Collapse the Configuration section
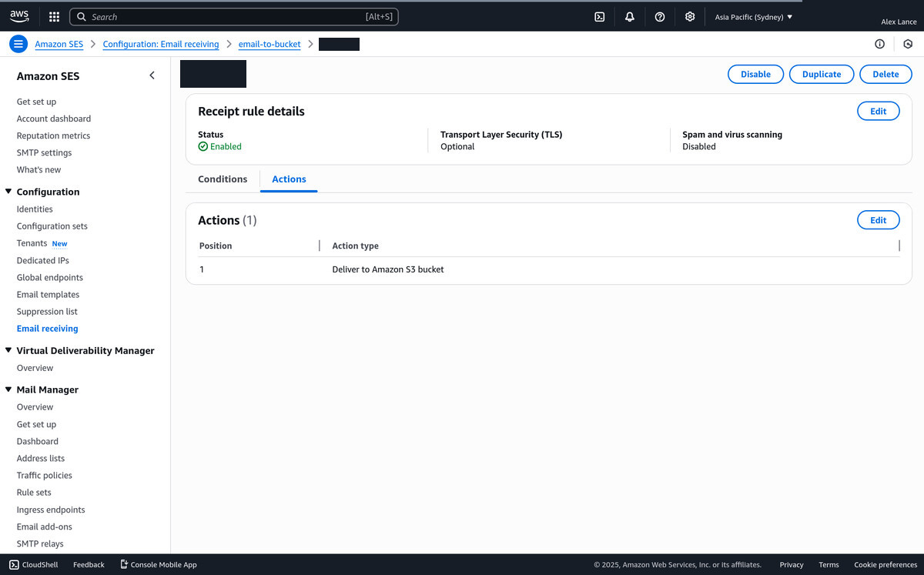This screenshot has width=924, height=575. coord(8,192)
